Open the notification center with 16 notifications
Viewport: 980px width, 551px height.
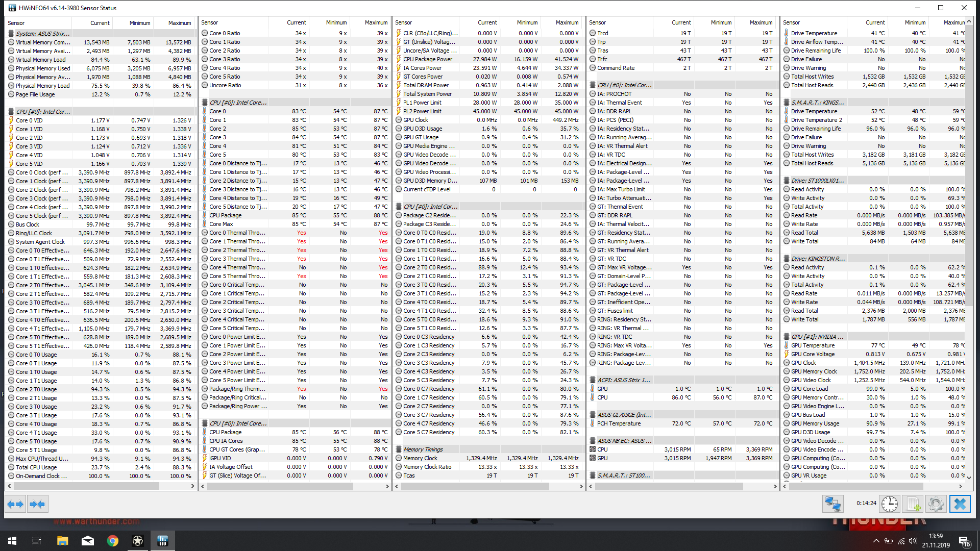tap(964, 541)
